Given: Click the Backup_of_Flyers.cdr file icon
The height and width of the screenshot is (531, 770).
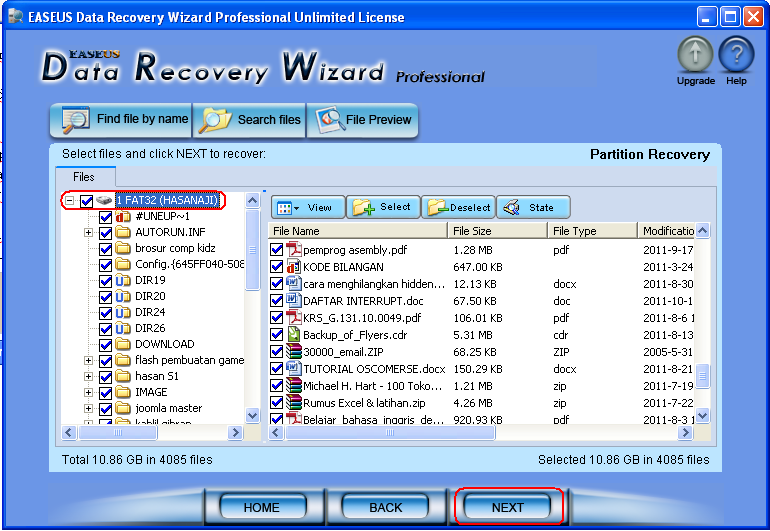Looking at the screenshot, I should click(294, 335).
